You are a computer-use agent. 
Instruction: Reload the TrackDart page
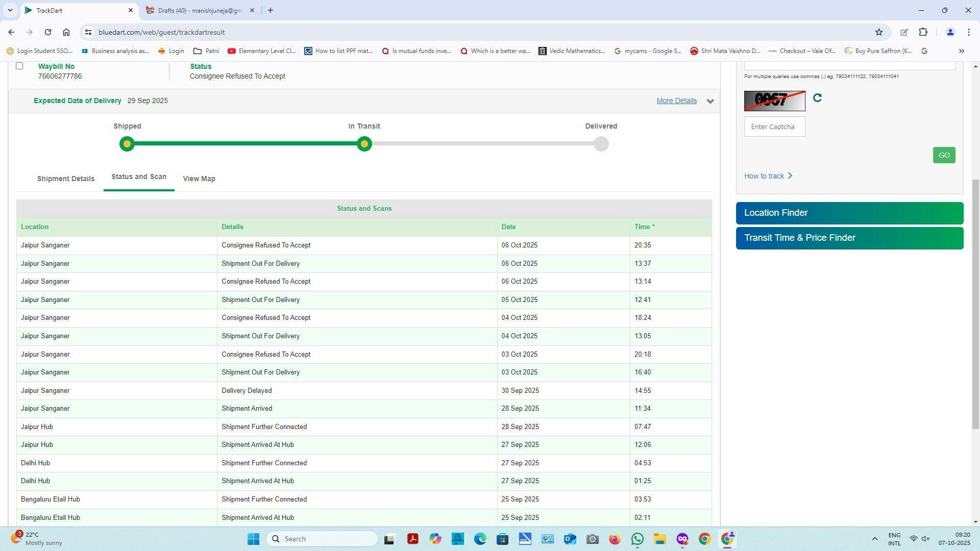48,32
